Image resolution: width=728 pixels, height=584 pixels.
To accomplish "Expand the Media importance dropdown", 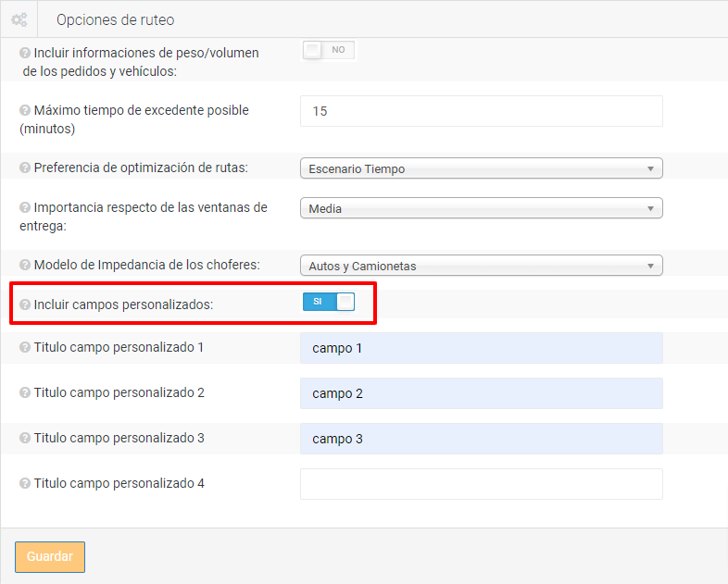I will coord(481,208).
